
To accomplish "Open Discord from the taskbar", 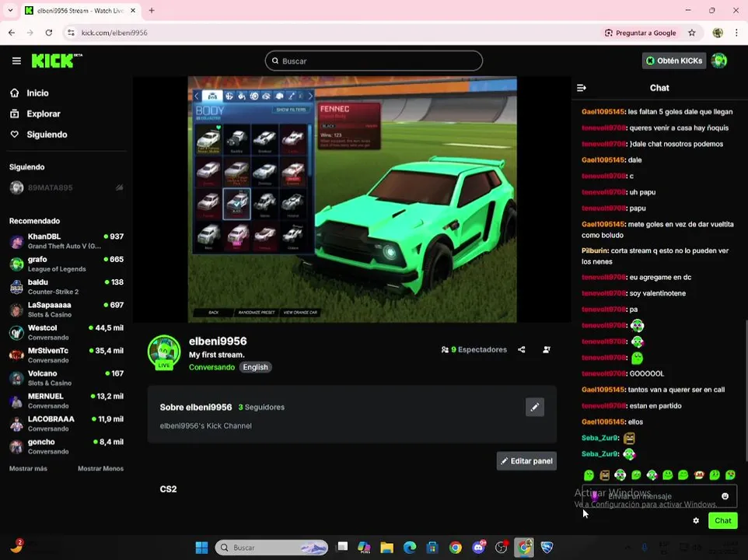I will (478, 548).
